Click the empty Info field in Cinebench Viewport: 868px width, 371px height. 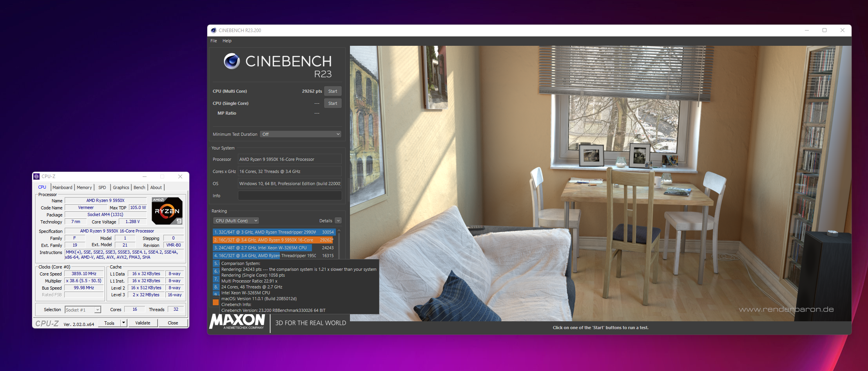[x=290, y=196]
